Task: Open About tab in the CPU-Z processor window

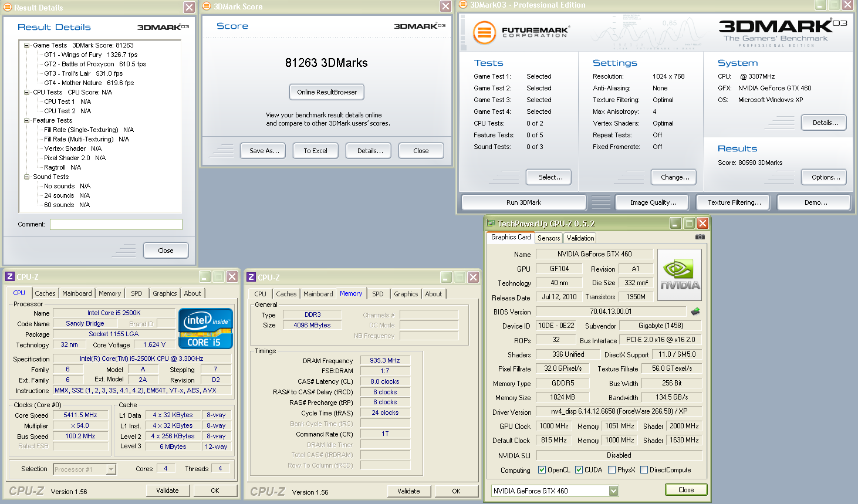Action: coord(192,293)
